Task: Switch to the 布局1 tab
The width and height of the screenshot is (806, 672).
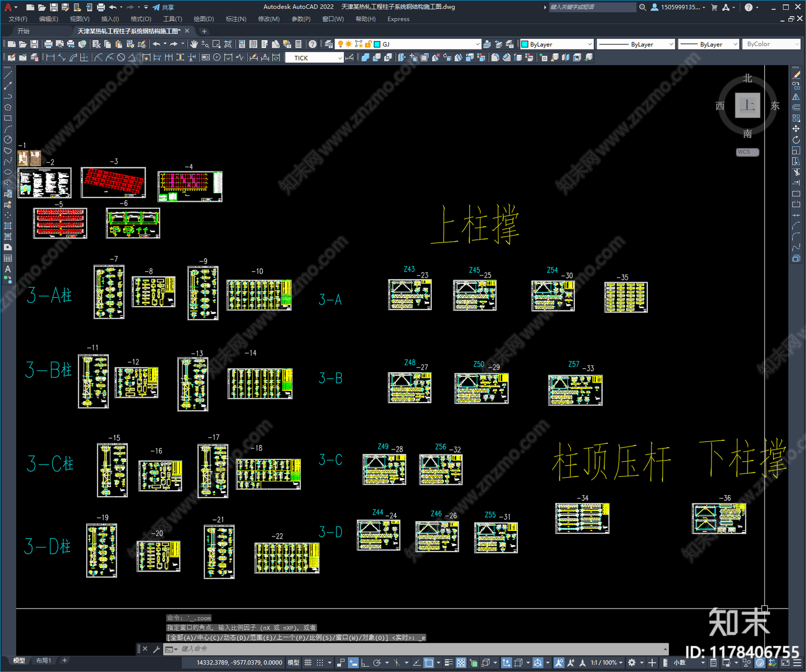Action: coord(43,660)
